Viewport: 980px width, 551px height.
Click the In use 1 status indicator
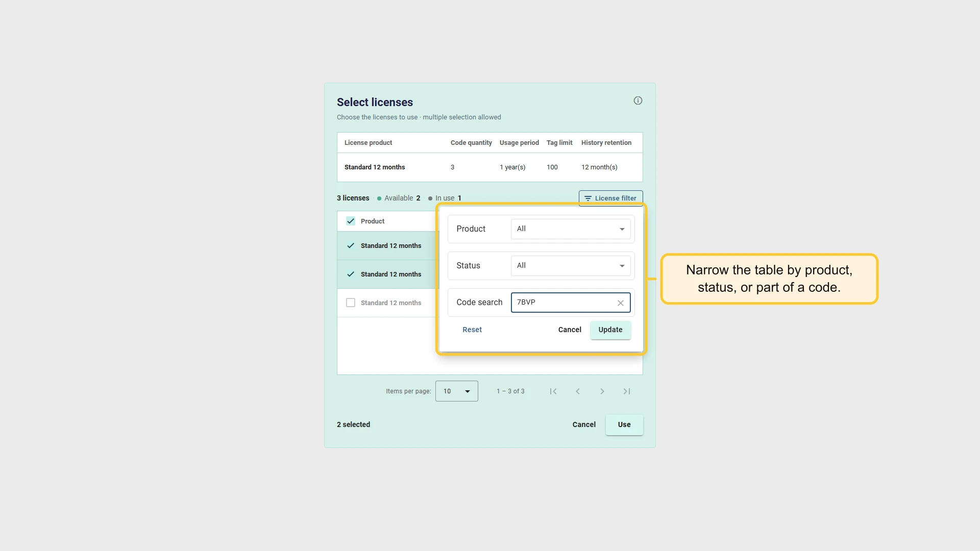(x=445, y=198)
